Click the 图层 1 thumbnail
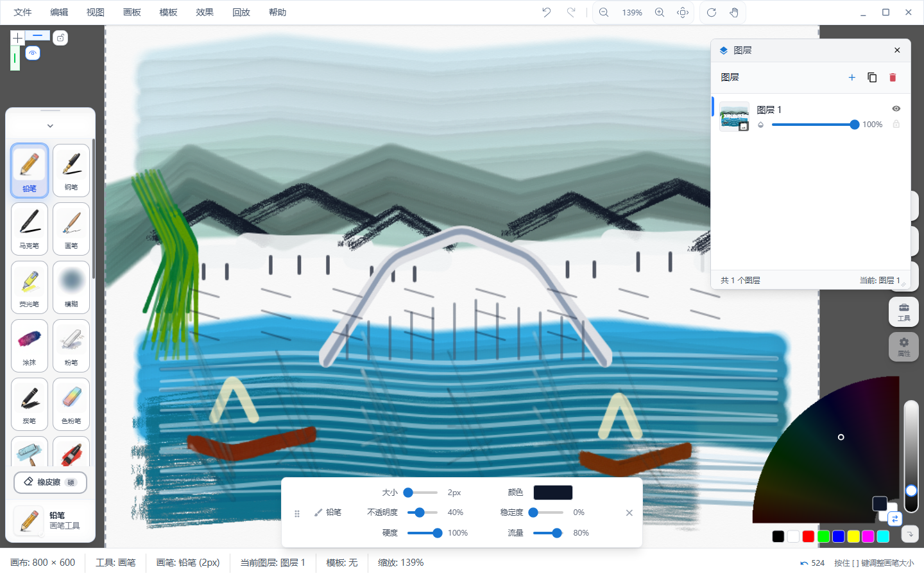This screenshot has height=578, width=924. (735, 116)
